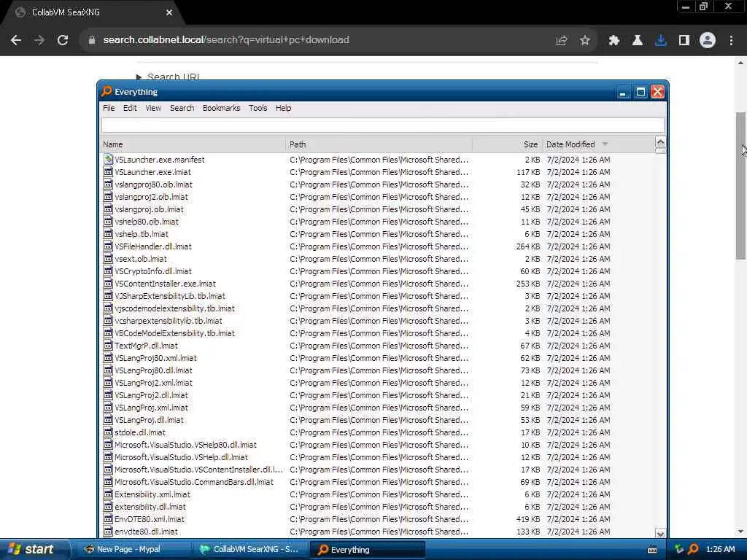Select VSCryptoInfo.dll.lmiat file row

point(378,271)
